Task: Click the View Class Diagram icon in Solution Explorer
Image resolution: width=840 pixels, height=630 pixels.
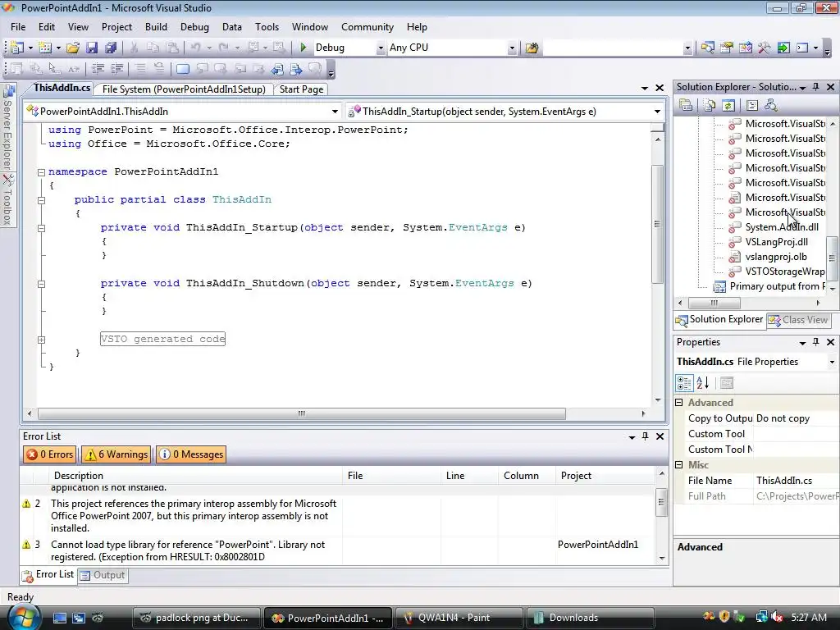Action: tap(770, 105)
